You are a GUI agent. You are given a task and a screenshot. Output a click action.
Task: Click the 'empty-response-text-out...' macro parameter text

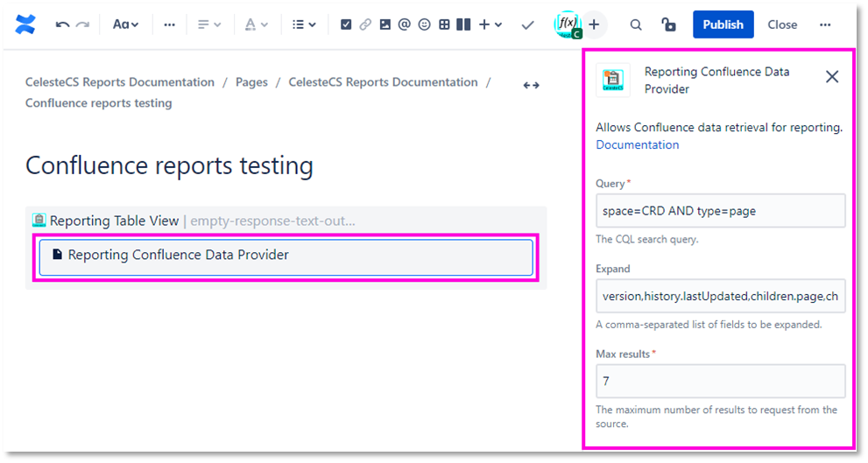coord(273,221)
